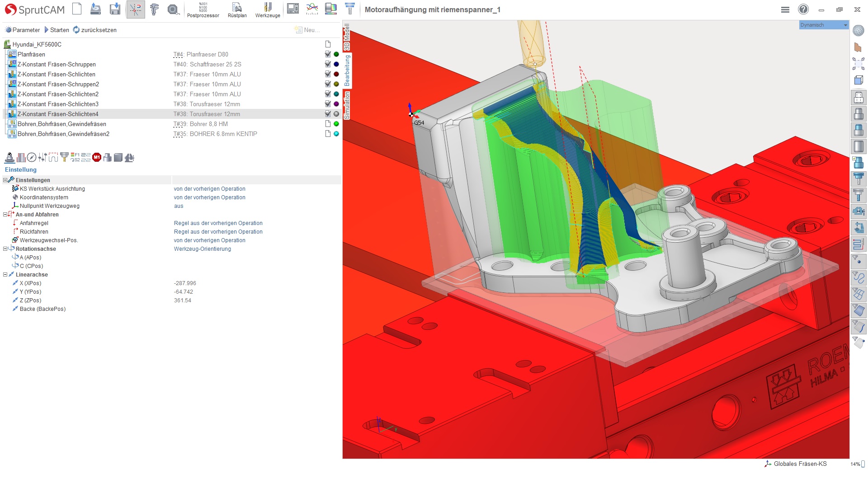Open the milling tool icon in parameter tabs

64,157
